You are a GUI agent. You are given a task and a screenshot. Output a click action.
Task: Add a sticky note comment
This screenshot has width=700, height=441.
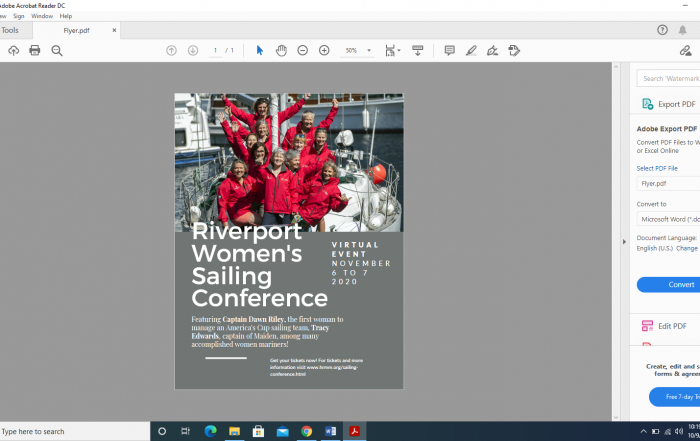[449, 50]
